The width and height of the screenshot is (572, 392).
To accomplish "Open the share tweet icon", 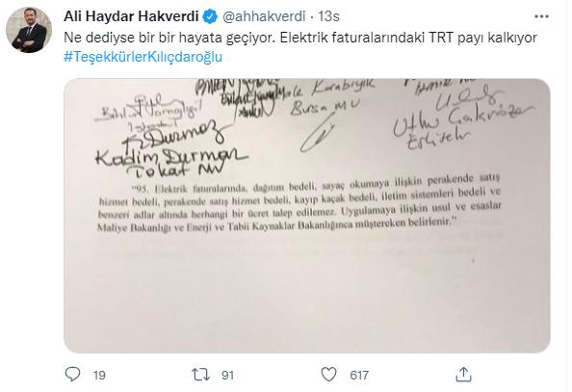I will [463, 375].
